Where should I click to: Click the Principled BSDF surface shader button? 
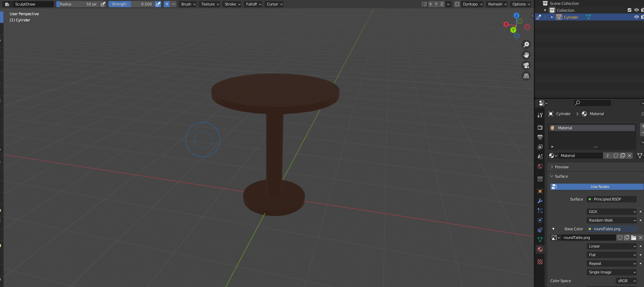612,199
